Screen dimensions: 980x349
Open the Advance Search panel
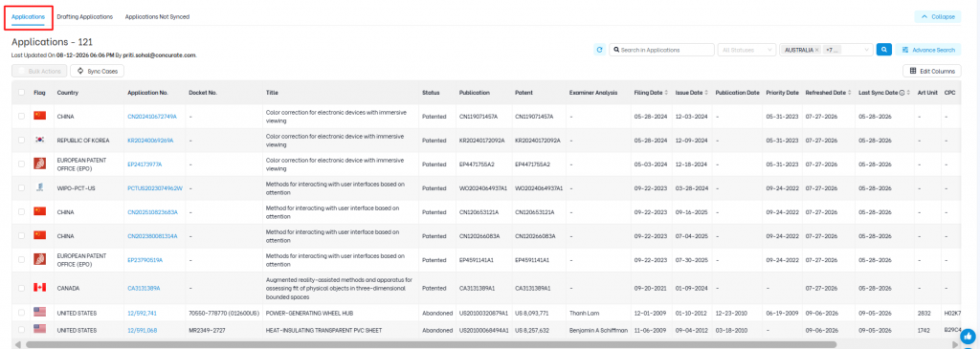[928, 50]
